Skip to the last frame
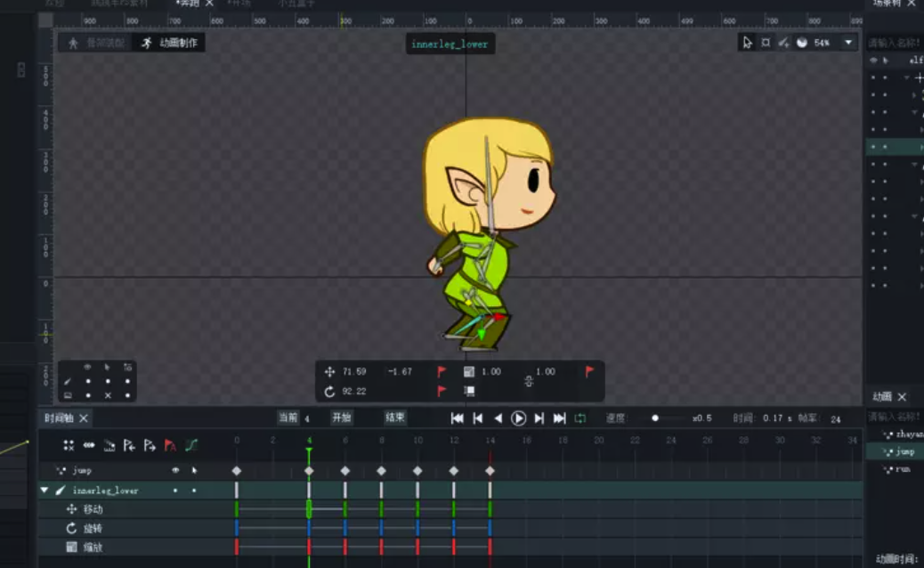Screen dimensions: 924x568 560,418
